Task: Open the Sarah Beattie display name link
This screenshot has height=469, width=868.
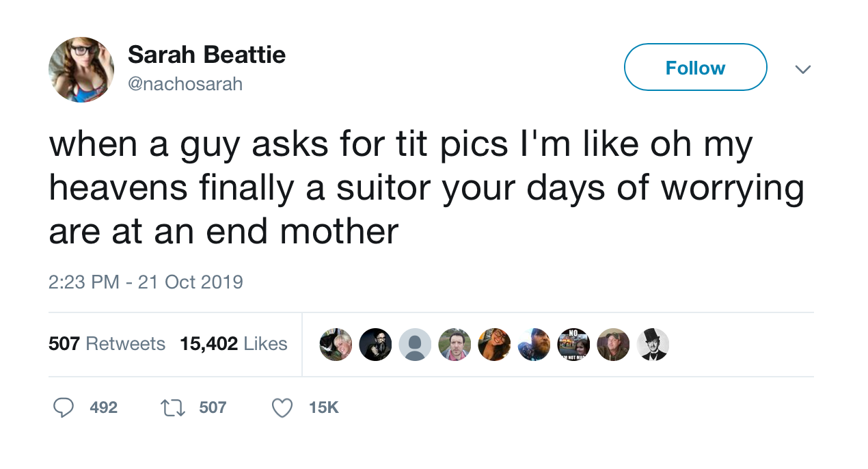Action: 206,54
